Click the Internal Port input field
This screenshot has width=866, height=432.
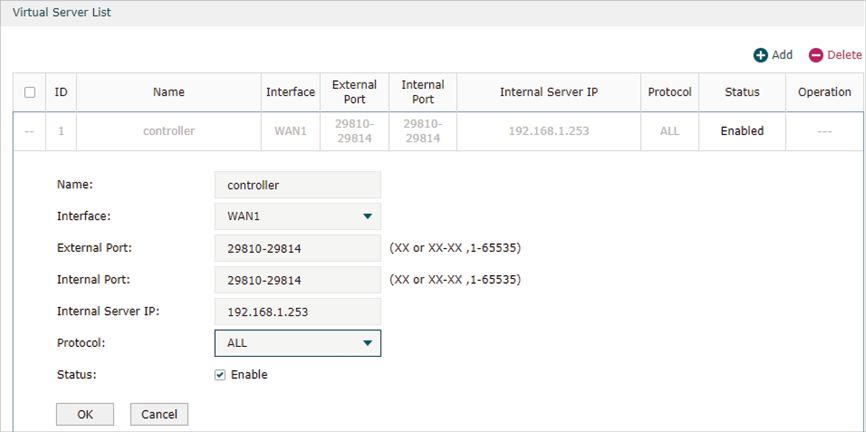coord(298,280)
